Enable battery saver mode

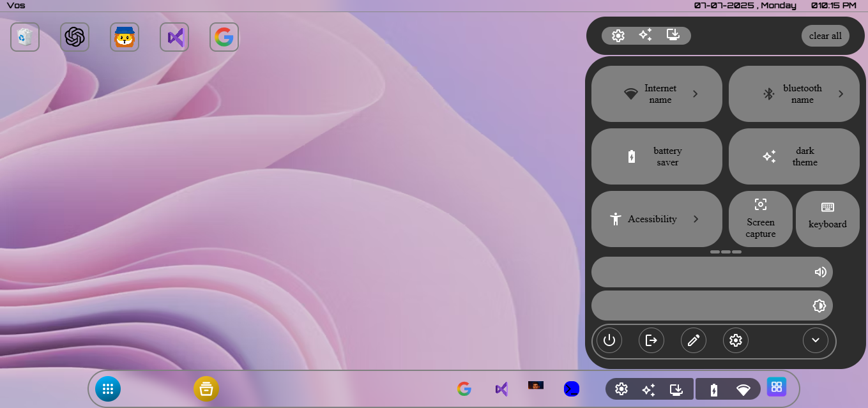[x=657, y=156]
